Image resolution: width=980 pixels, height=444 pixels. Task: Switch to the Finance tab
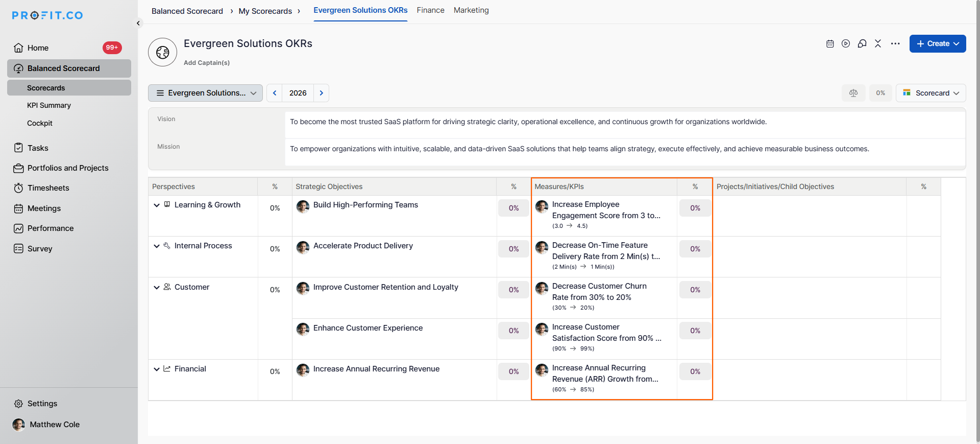(430, 10)
